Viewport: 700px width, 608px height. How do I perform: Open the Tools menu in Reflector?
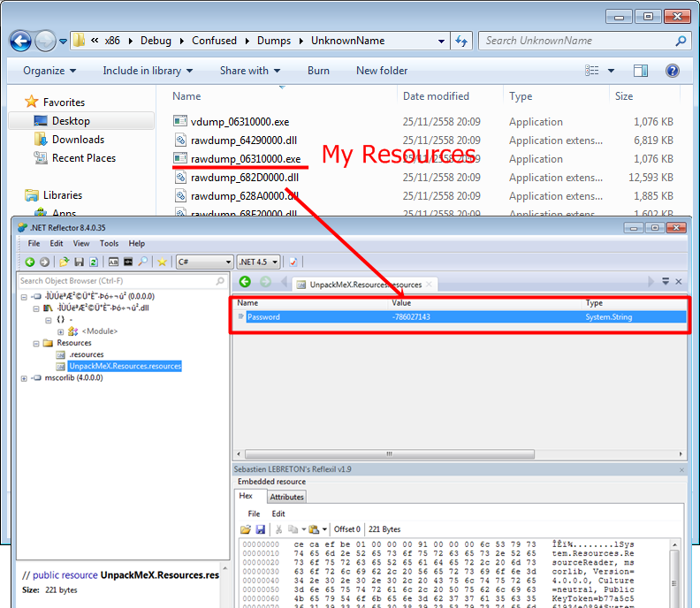(x=109, y=243)
